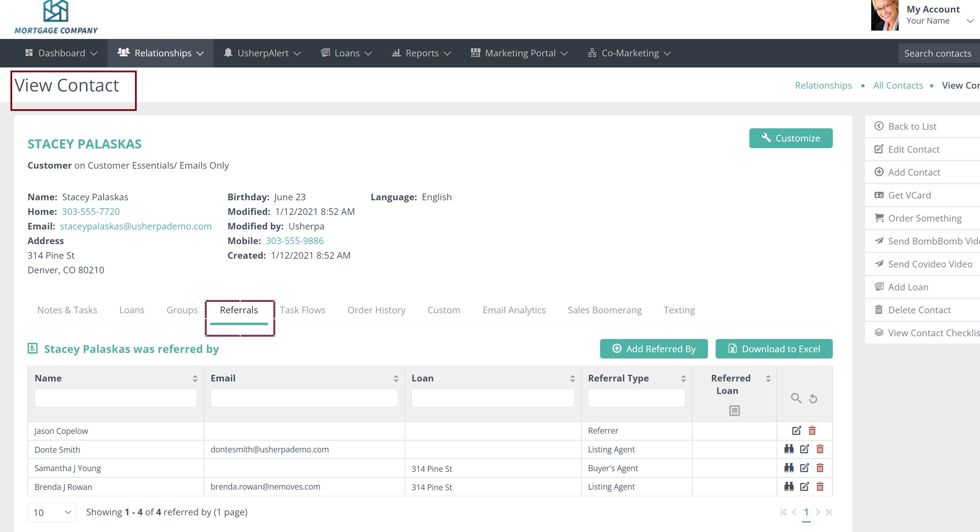The height and width of the screenshot is (532, 980).
Task: Delete Donte Smith referral via trash icon
Action: tap(820, 449)
